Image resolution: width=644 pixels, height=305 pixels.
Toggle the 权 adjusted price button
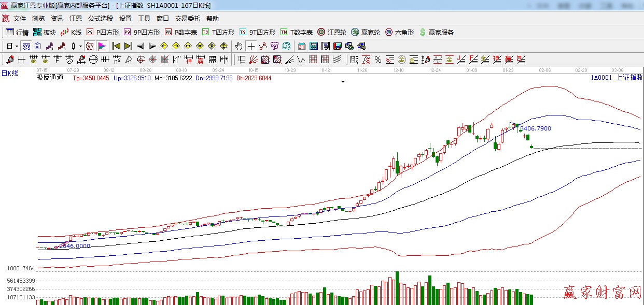[x=90, y=46]
